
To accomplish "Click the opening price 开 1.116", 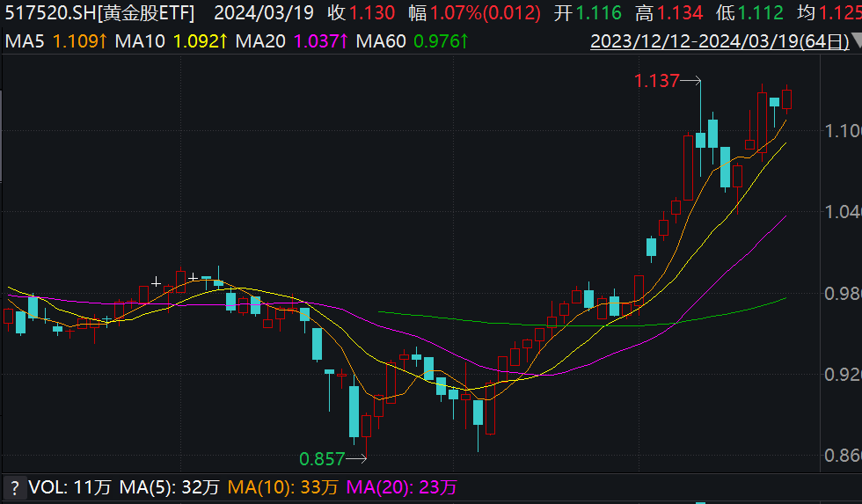I will 588,13.
